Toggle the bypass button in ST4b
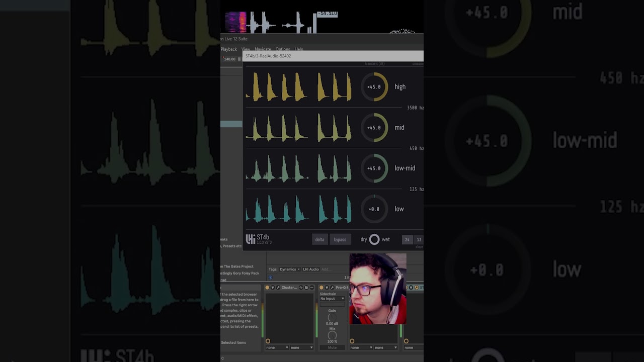644x362 pixels. [340, 239]
